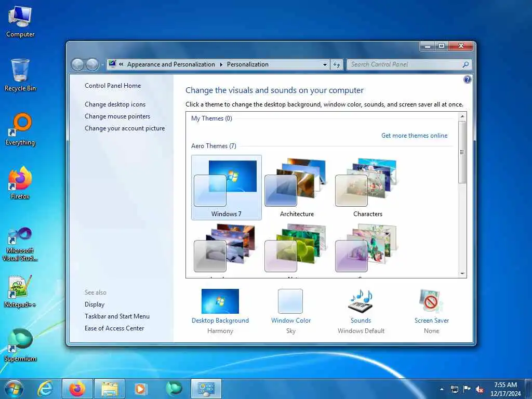
Task: Open the Sounds piano icon
Action: (361, 301)
